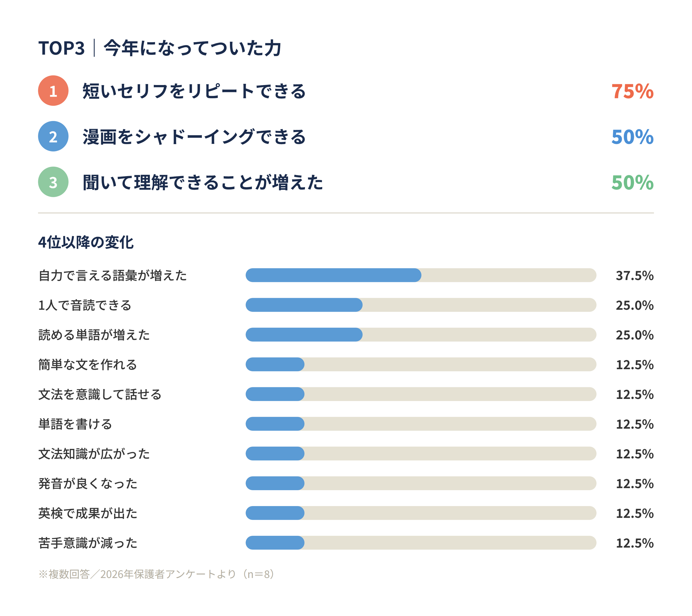Screen dimensions: 692x616
Task: Select the orange 75% value
Action: pos(632,91)
